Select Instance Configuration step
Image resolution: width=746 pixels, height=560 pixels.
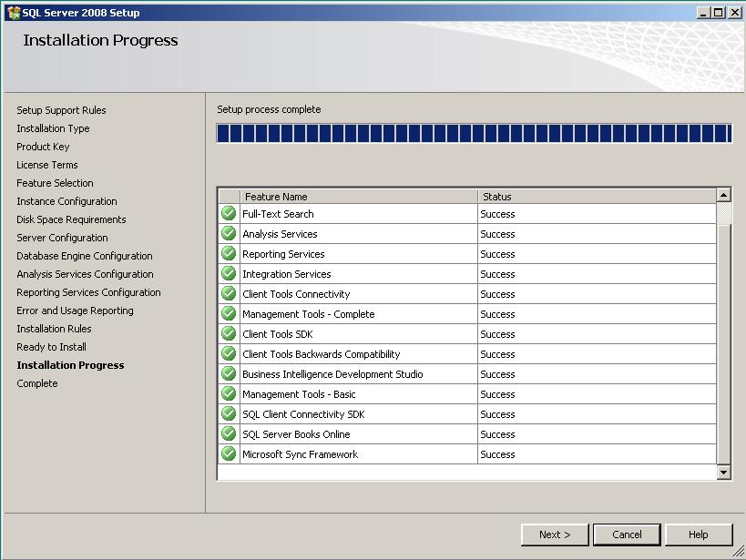click(66, 201)
